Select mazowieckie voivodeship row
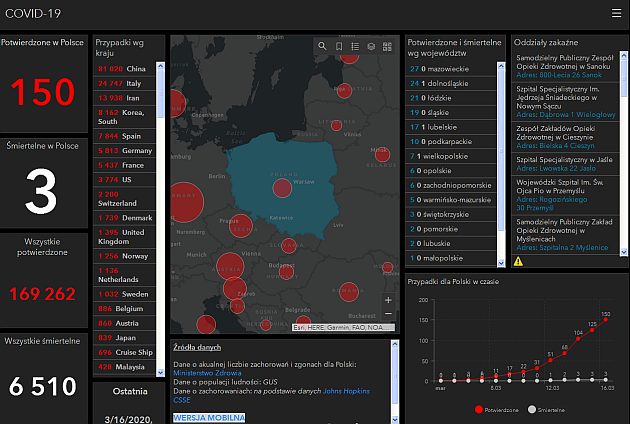This screenshot has width=630, height=424. [451, 69]
